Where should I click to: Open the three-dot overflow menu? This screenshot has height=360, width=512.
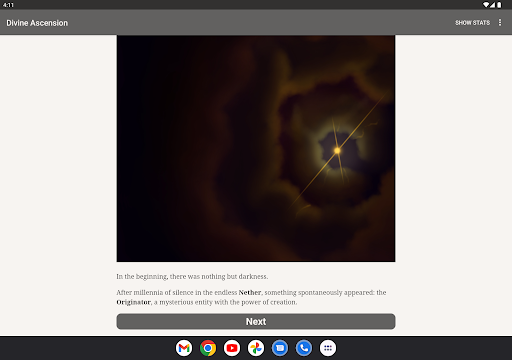point(500,22)
